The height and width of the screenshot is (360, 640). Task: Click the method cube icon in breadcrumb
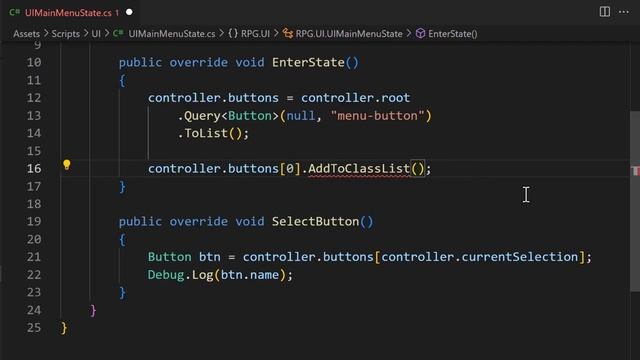(x=420, y=33)
